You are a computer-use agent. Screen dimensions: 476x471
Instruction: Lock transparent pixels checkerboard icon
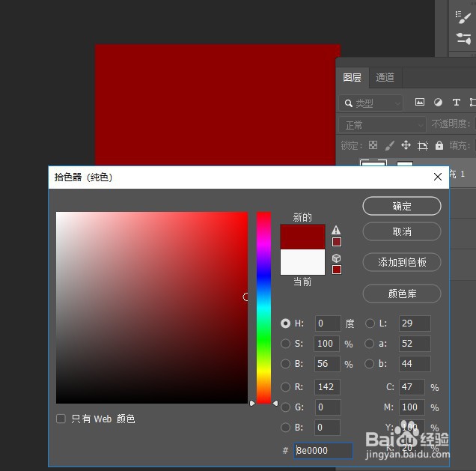point(373,145)
